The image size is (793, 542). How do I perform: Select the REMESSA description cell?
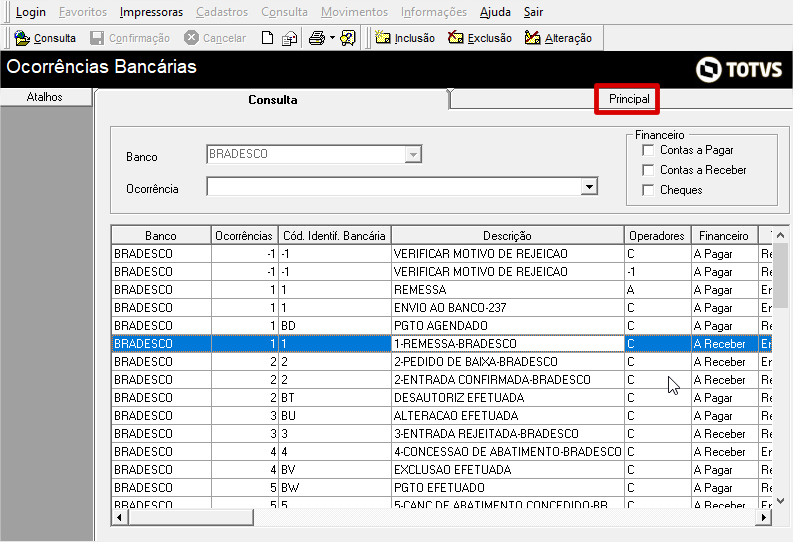[x=507, y=290]
